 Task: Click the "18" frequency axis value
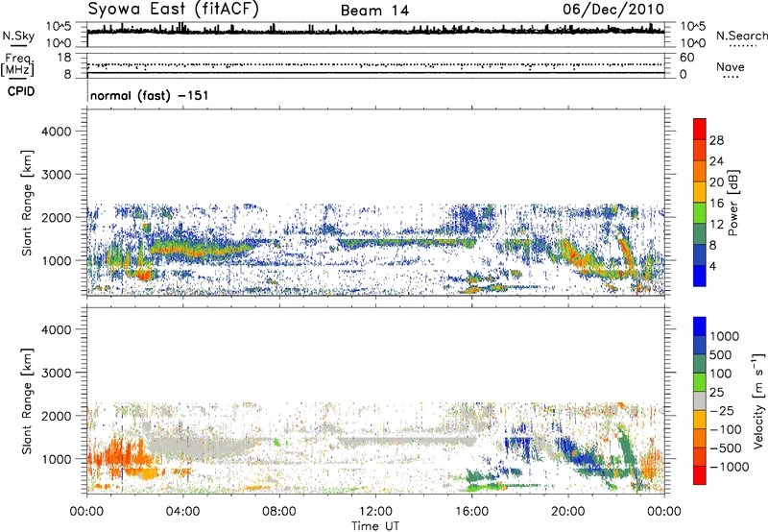tap(64, 58)
